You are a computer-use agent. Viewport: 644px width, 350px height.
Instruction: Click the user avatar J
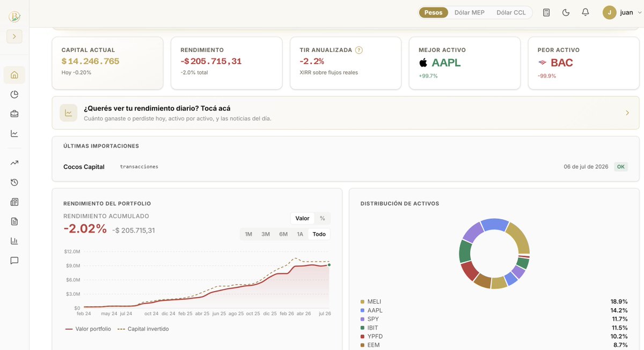[609, 12]
